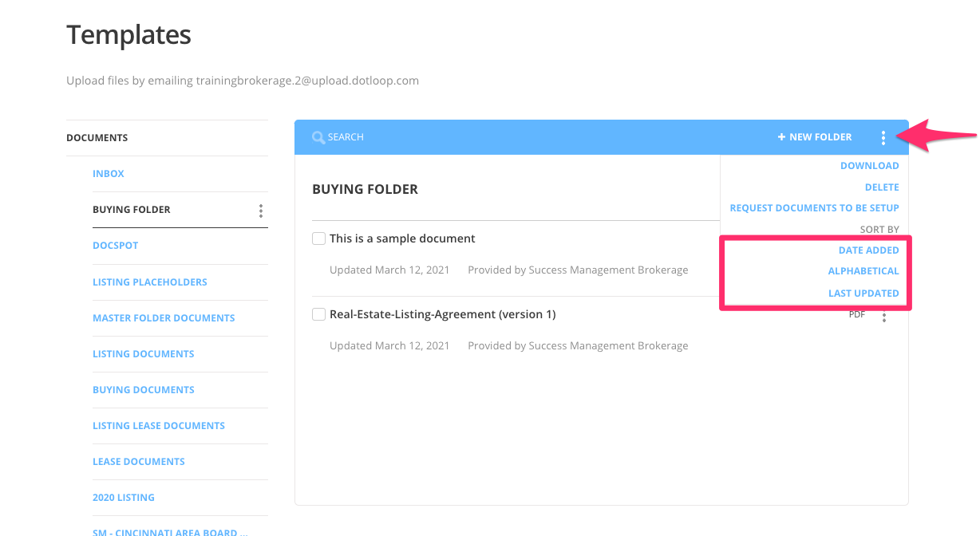Image resolution: width=980 pixels, height=536 pixels.
Task: Sort documents by ALPHABETICAL order
Action: tap(863, 271)
